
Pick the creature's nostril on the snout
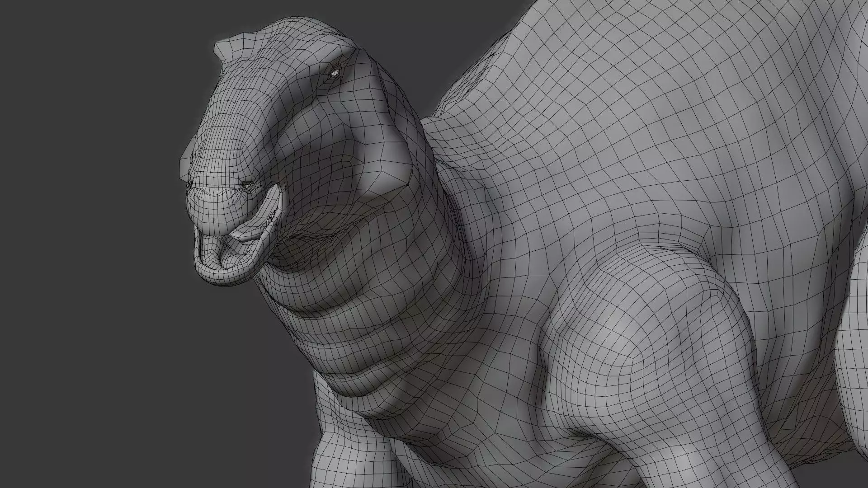[248, 185]
